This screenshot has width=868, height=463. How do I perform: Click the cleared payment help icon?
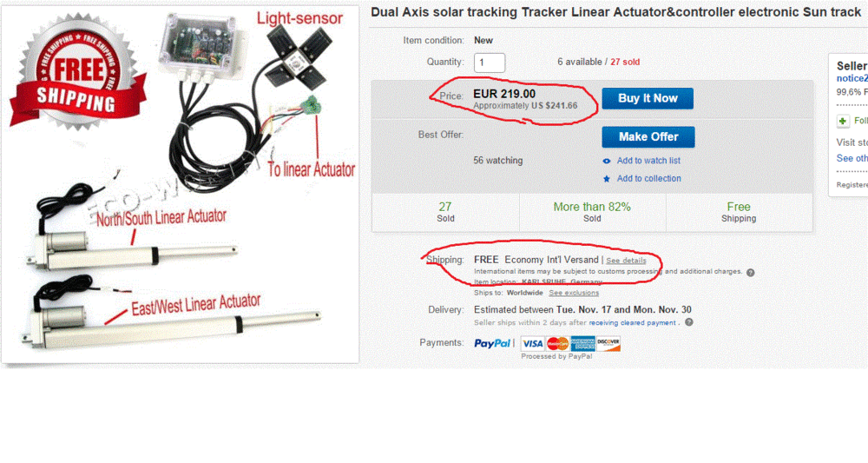688,322
